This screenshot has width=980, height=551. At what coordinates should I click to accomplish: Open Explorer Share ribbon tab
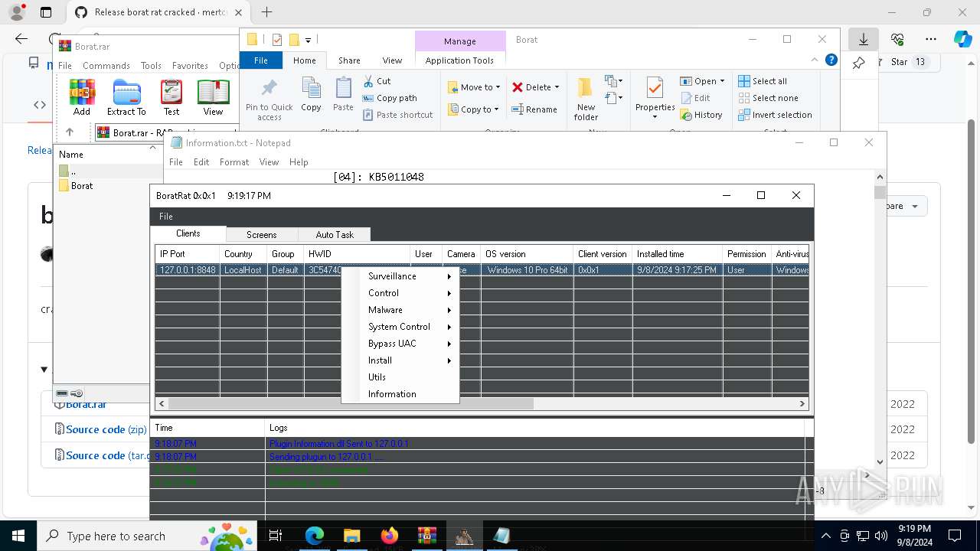click(349, 60)
